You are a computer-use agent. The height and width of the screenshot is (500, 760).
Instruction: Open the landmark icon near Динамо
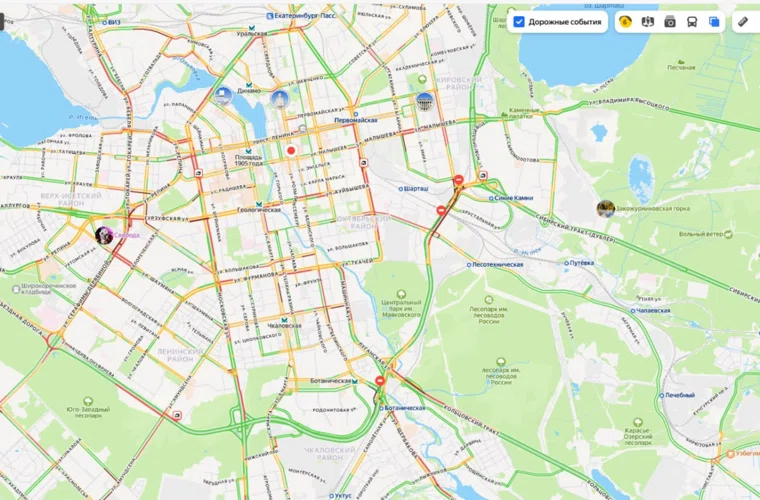click(223, 96)
